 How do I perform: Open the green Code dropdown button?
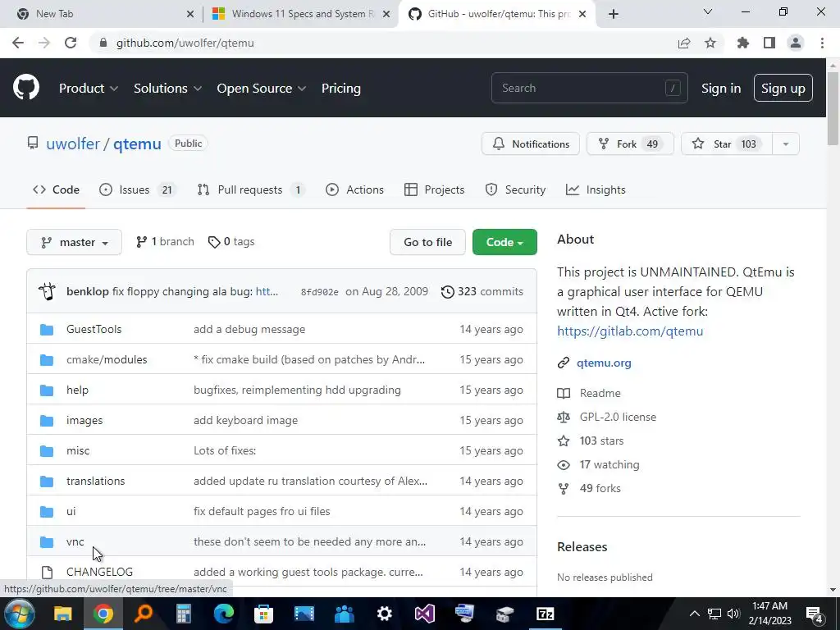[504, 242]
